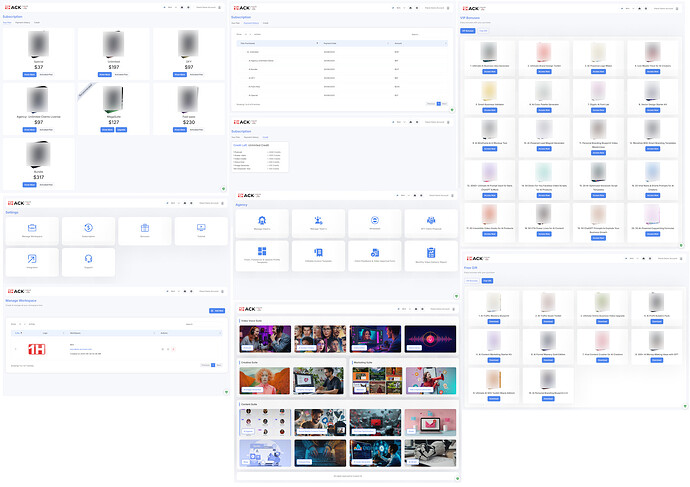
Task: Open pink laptop envelope thumbnail in Content Suite
Action: 430,422
